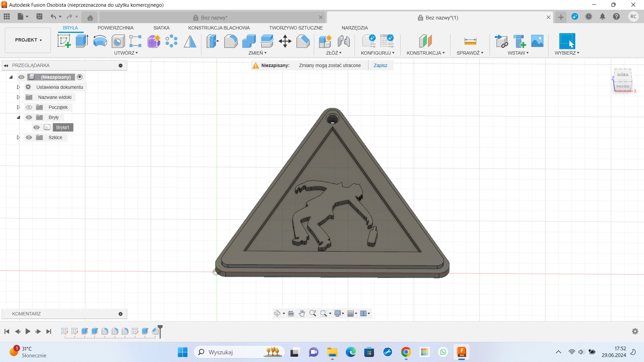644x362 pixels.
Task: Click the Zapisz link
Action: (380, 65)
